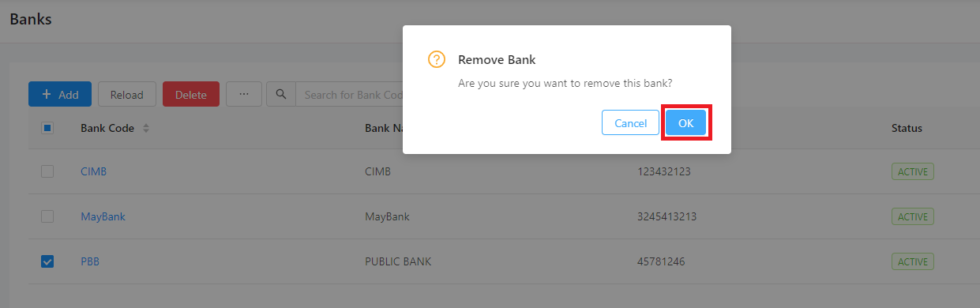Click the search magnifier icon
The height and width of the screenshot is (308, 980).
pos(281,94)
